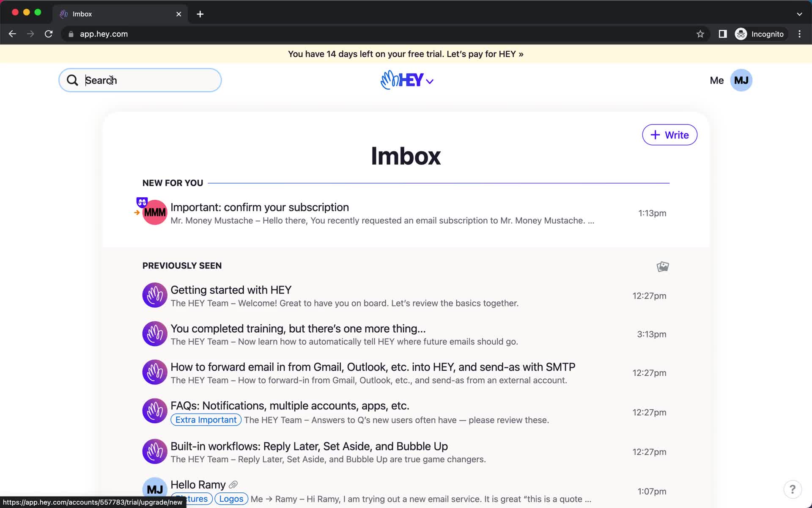Click the 1:13pm timestamp

(x=652, y=213)
